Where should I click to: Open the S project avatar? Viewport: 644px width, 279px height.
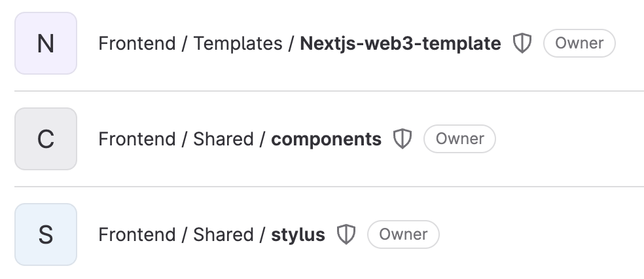pos(46,234)
